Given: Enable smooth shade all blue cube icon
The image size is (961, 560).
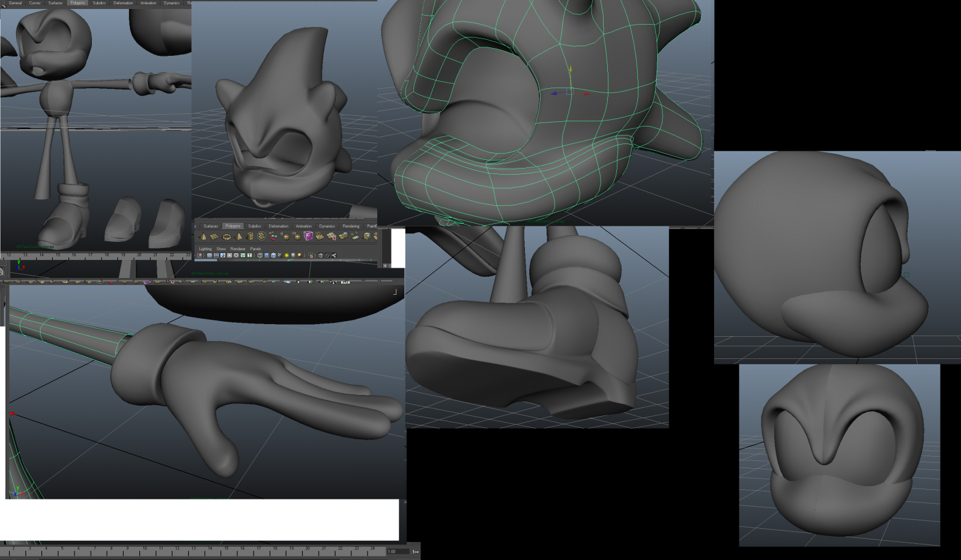Looking at the screenshot, I should [x=267, y=255].
